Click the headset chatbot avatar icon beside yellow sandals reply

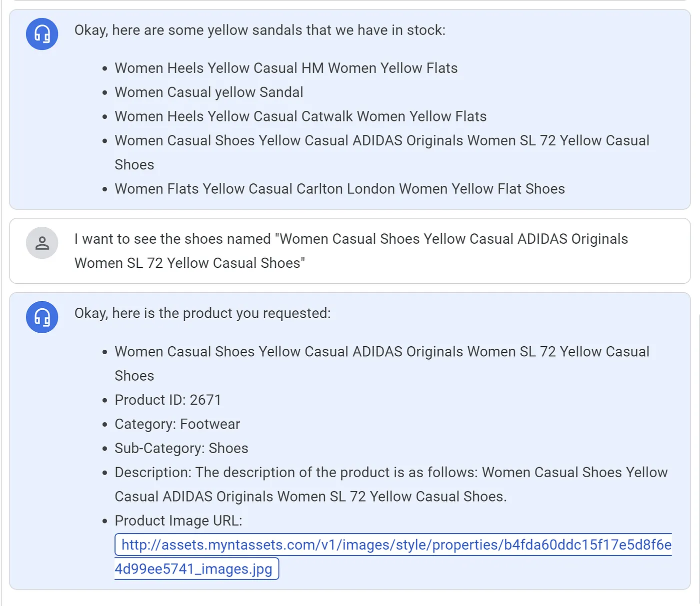(x=41, y=34)
